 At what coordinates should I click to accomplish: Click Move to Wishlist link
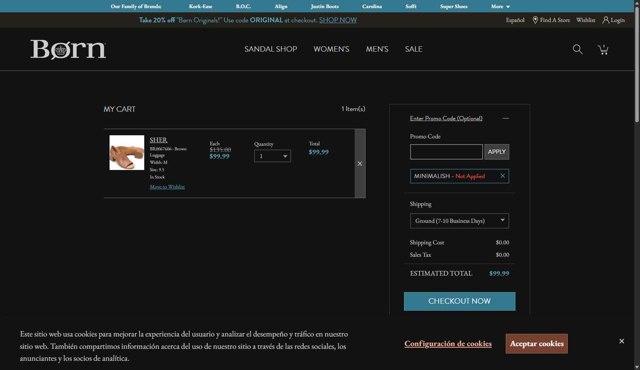[x=167, y=187]
